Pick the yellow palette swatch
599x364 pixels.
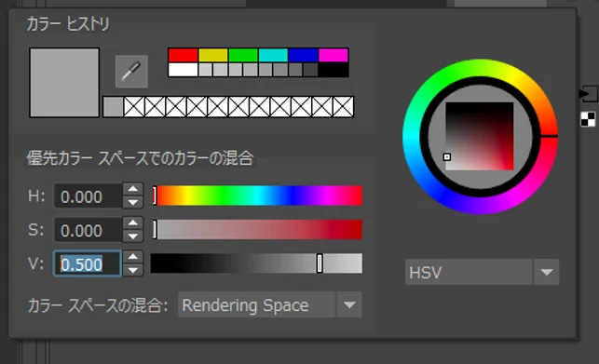[213, 55]
